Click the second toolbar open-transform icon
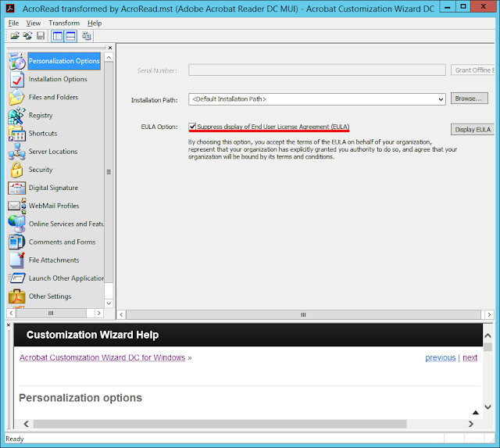Screen dimensions: 500x448 27,36
